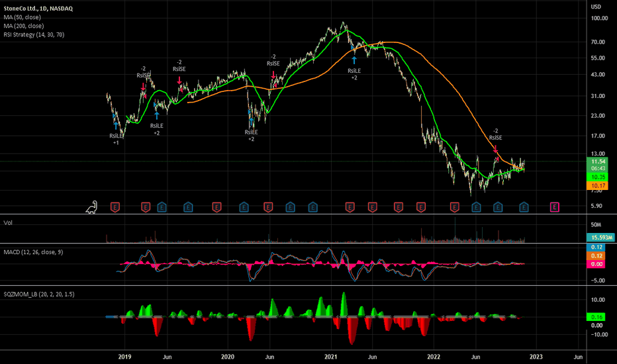617x364 pixels.
Task: Click the orange MACD signal label 0.12
Action: point(596,255)
